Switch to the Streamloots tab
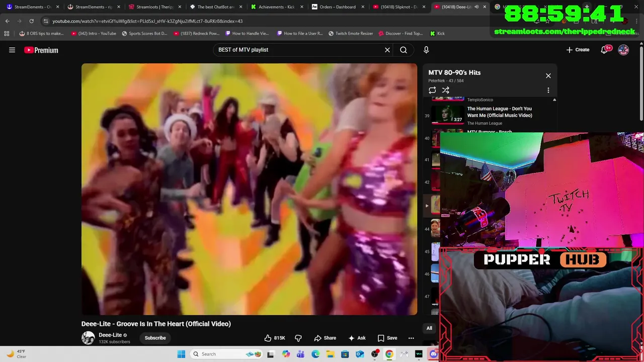 pyautogui.click(x=155, y=7)
